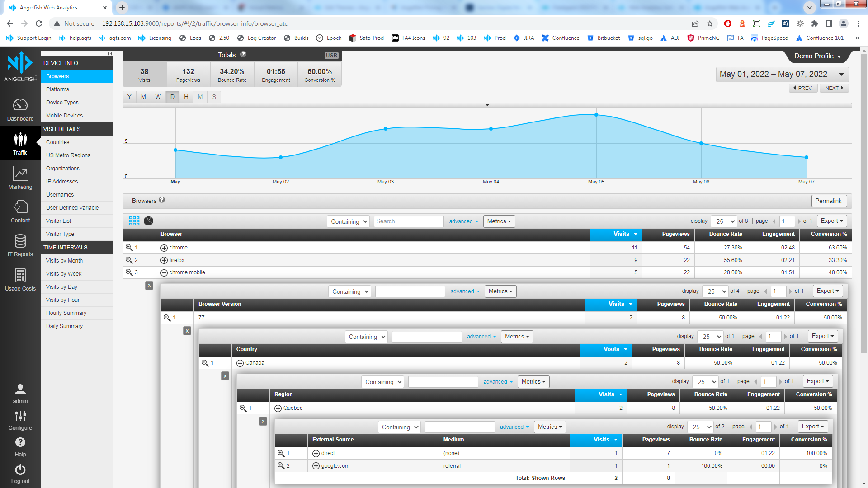868x488 pixels.
Task: Toggle the USR totals badge
Action: point(331,55)
